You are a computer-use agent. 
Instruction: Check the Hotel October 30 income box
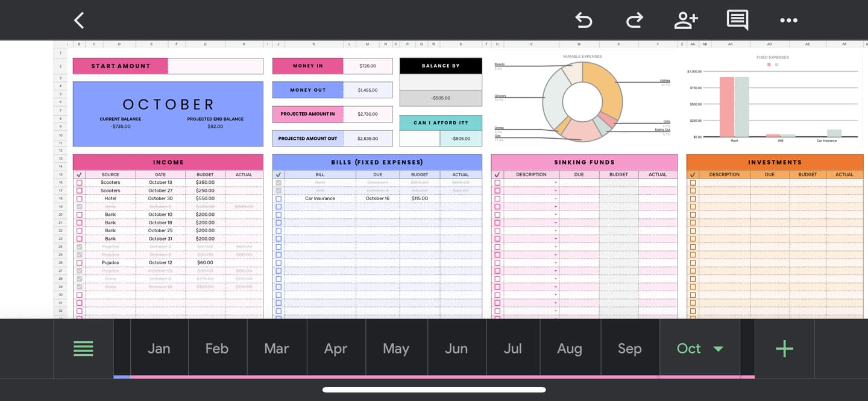(79, 198)
